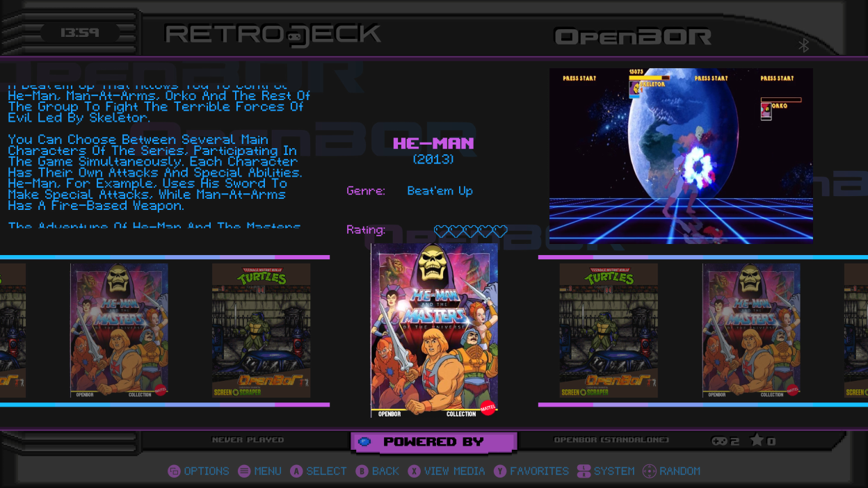Screen dimensions: 868x488
Task: Select the large centered He-Man cover
Action: tap(435, 331)
